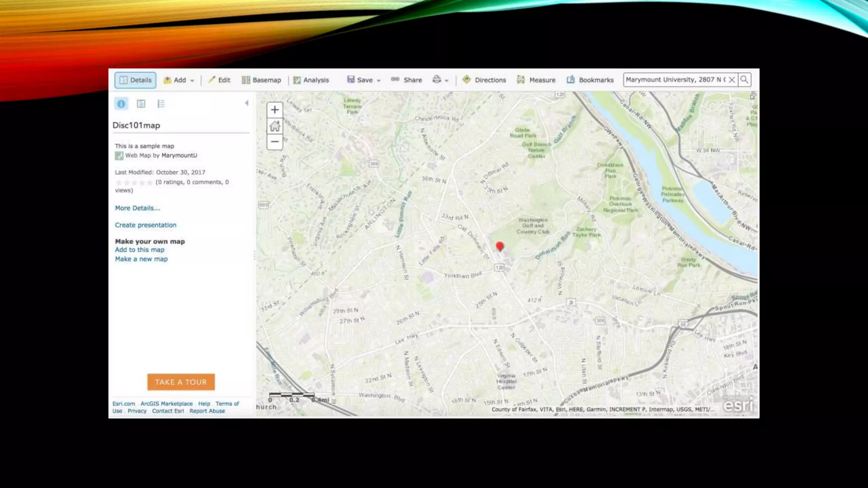Click the home default extent button

(275, 126)
